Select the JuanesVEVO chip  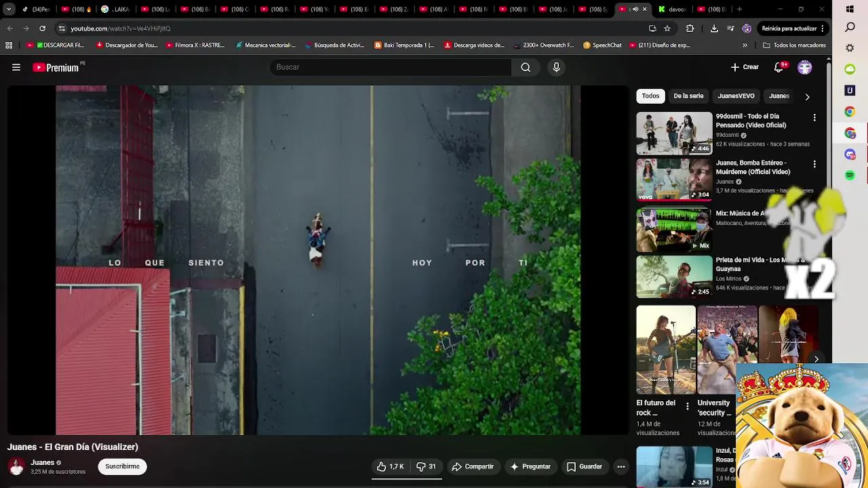click(736, 96)
